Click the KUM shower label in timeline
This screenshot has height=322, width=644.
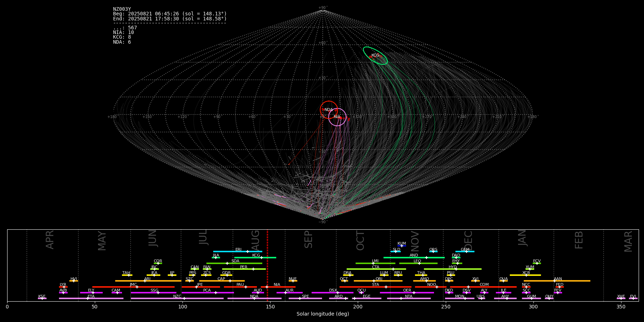point(402,244)
